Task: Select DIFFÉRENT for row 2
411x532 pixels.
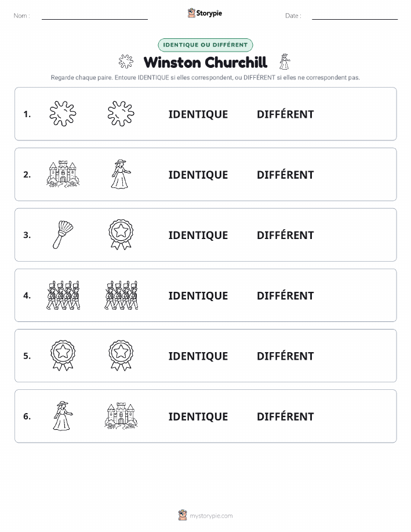Action: tap(285, 175)
